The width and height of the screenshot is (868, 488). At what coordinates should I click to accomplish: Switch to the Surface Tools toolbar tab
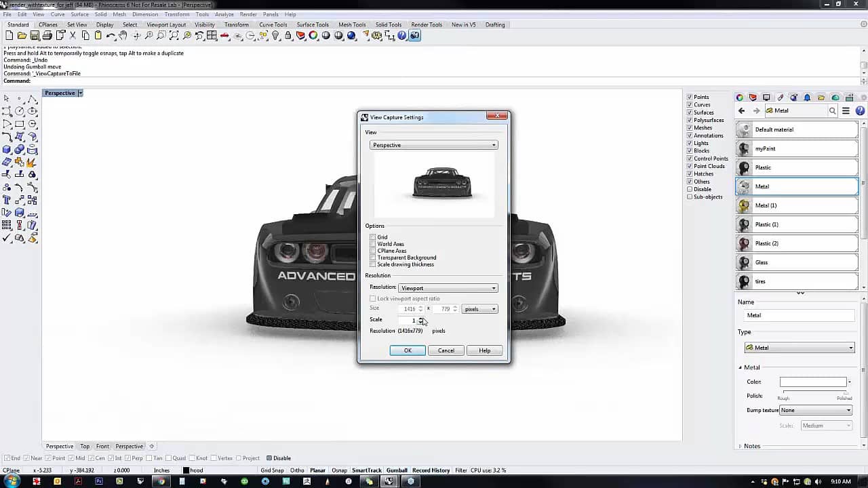click(313, 25)
